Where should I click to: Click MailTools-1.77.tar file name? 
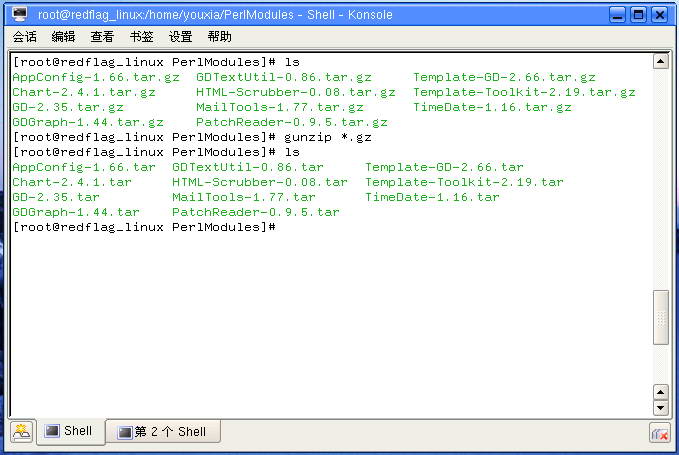pos(244,197)
